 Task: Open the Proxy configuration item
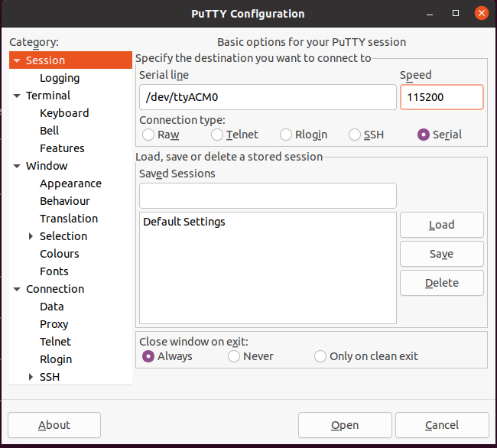(54, 324)
